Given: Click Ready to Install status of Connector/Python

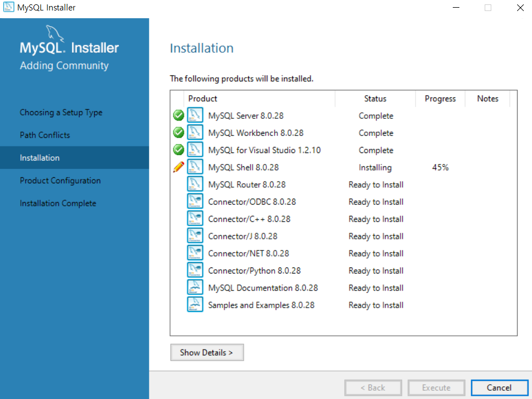Looking at the screenshot, I should tap(376, 271).
